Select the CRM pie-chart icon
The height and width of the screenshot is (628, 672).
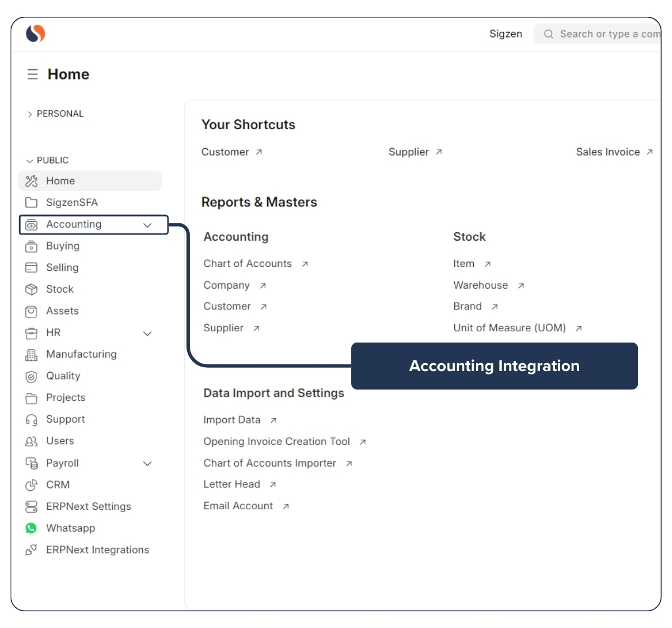click(x=31, y=485)
